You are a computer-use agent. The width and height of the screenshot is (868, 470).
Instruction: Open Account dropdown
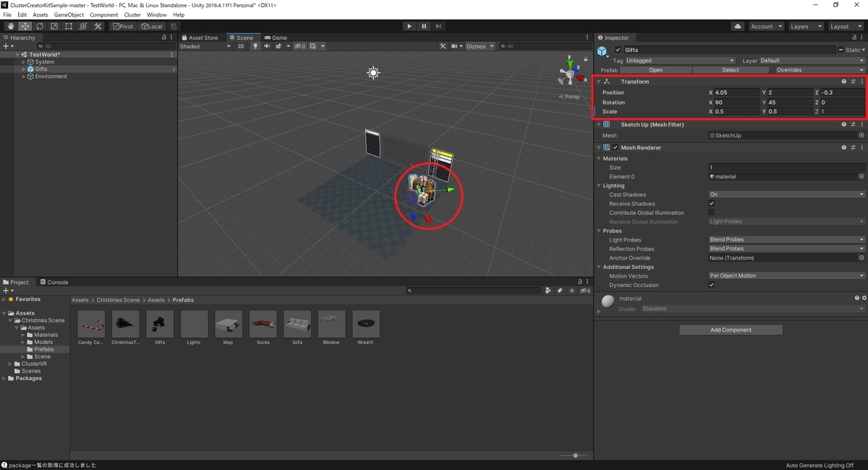coord(766,26)
